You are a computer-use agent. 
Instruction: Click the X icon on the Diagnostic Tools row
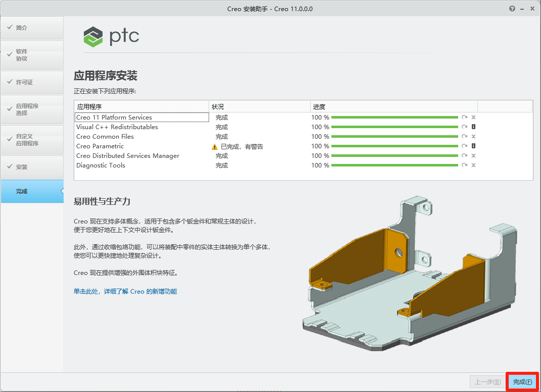click(x=473, y=165)
